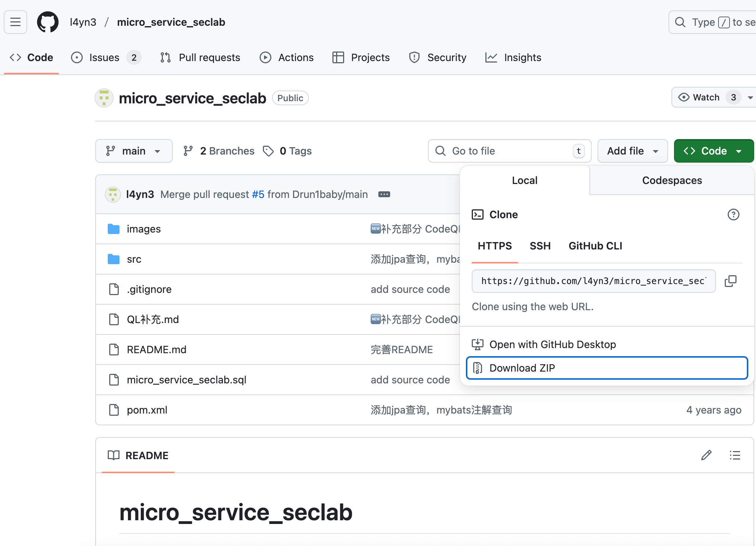Open .gitignore 'add source code' commit message
Image resolution: width=756 pixels, height=546 pixels.
410,289
